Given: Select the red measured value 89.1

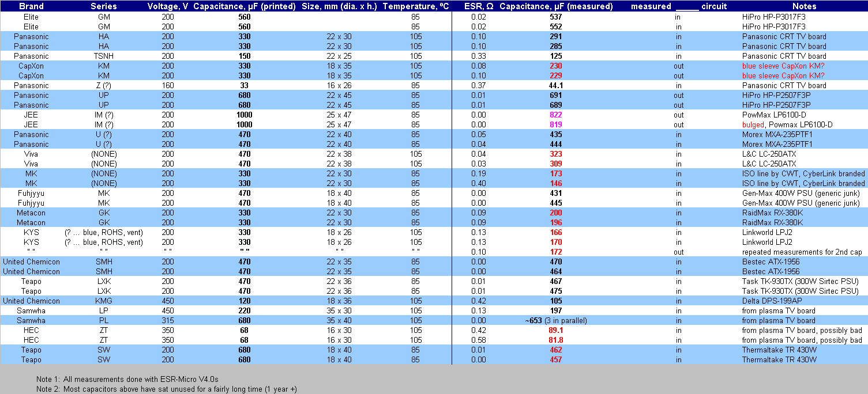Looking at the screenshot, I should tap(556, 330).
